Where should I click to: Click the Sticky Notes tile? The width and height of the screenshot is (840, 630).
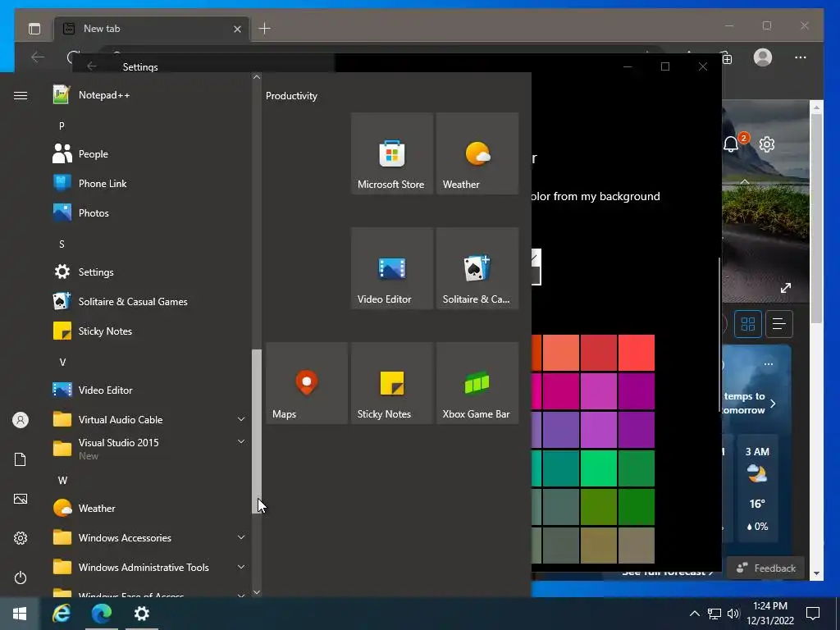pyautogui.click(x=391, y=383)
